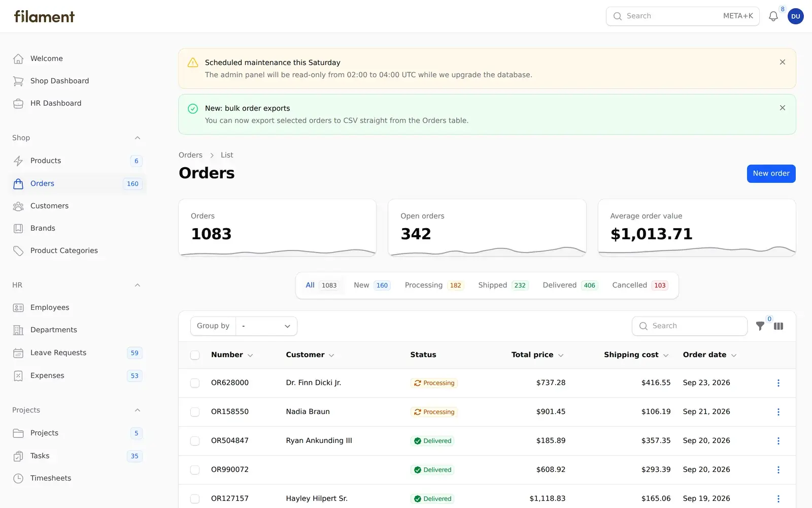Open row actions for order OR628000
Screen dimensions: 812x508
pos(778,383)
